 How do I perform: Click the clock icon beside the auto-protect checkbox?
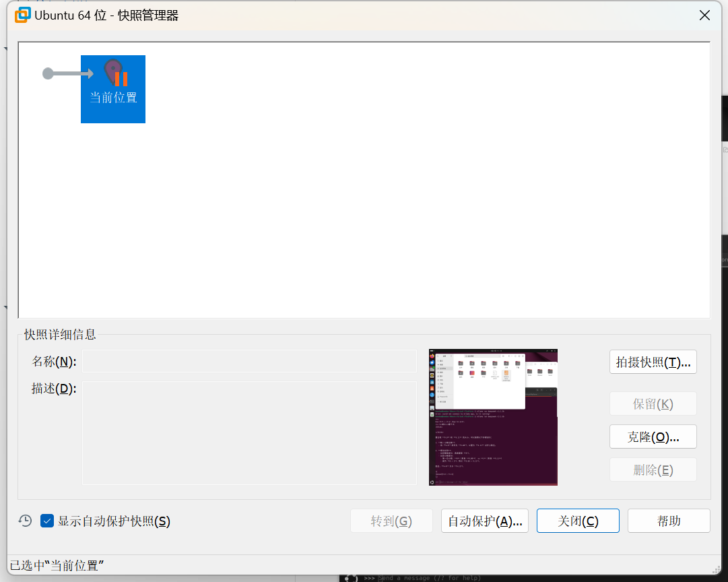click(x=25, y=521)
